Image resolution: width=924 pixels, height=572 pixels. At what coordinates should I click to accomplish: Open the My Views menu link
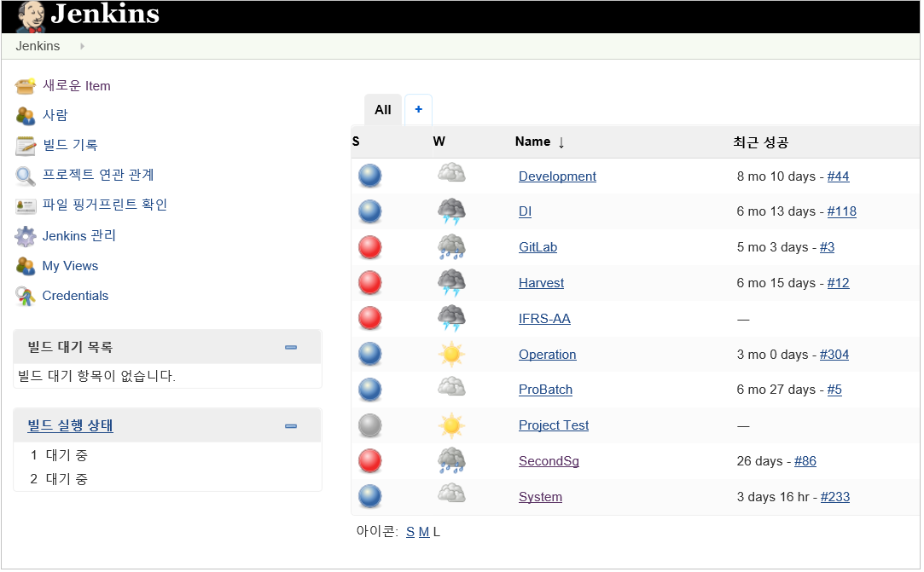(x=70, y=266)
